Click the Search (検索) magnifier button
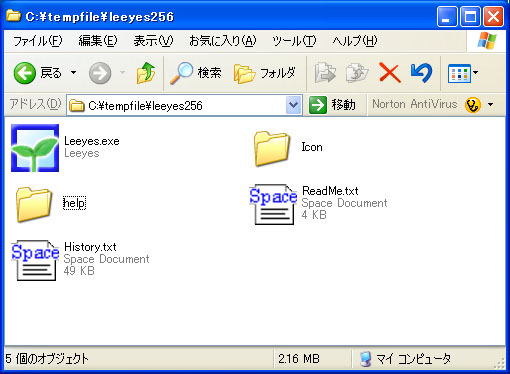 pyautogui.click(x=196, y=73)
